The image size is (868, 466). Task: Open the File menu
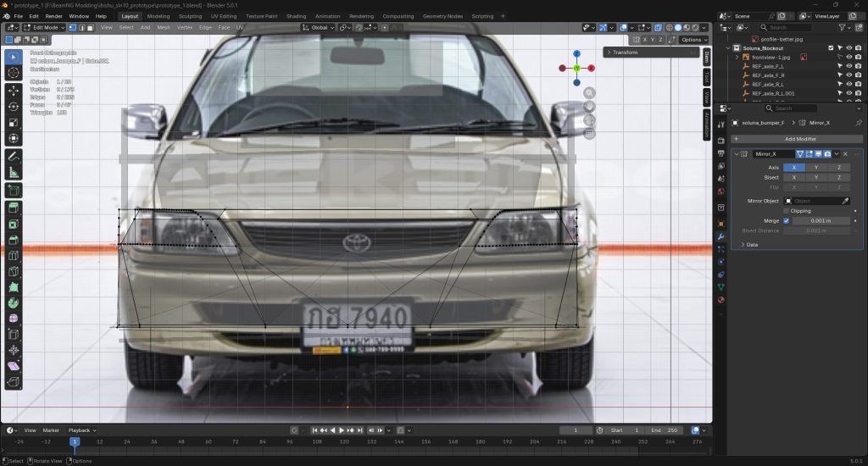19,16
